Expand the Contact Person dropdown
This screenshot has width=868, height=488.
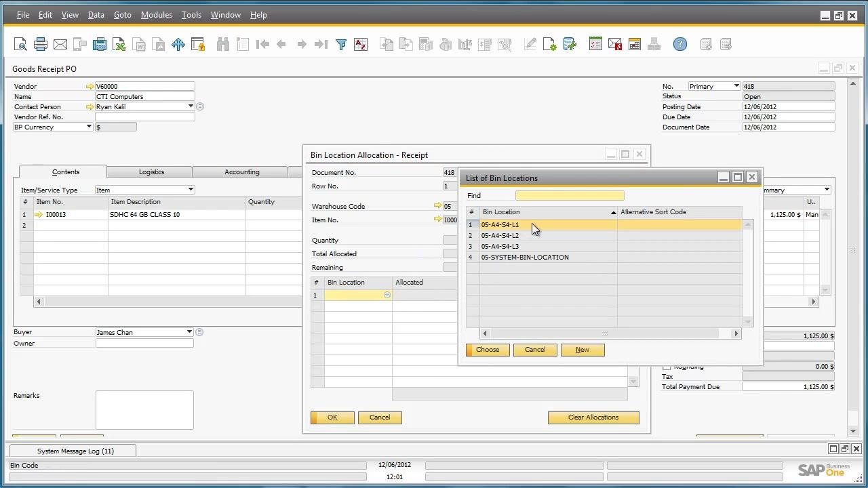[x=191, y=106]
